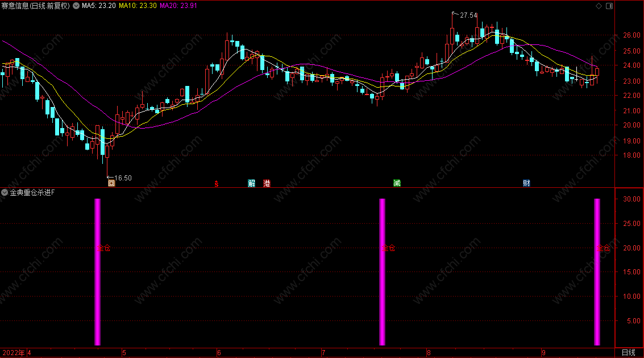Click the middle 全仓 signal bar in July

point(382,272)
